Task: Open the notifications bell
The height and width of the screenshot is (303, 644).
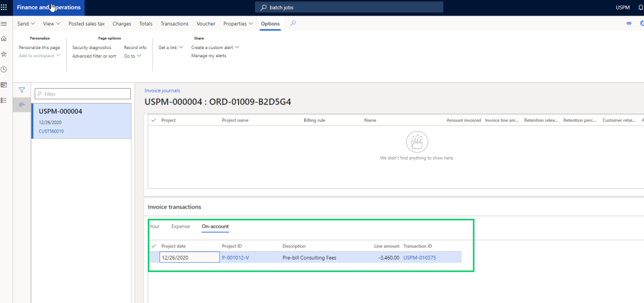Action: (x=641, y=8)
